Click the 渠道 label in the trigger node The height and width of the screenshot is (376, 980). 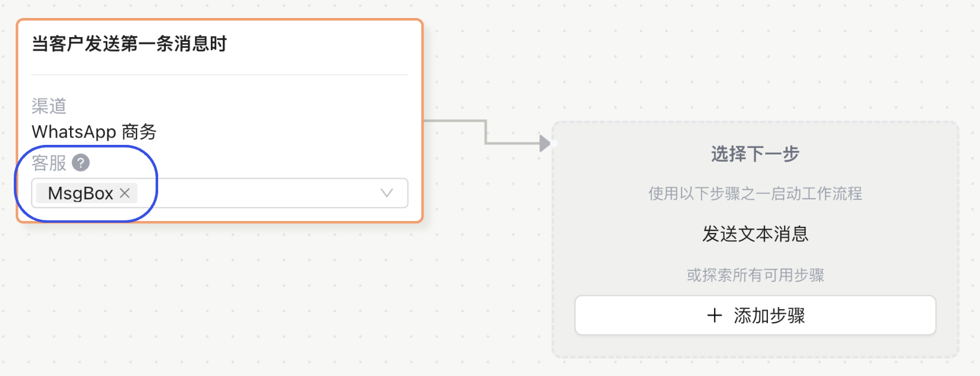click(49, 106)
